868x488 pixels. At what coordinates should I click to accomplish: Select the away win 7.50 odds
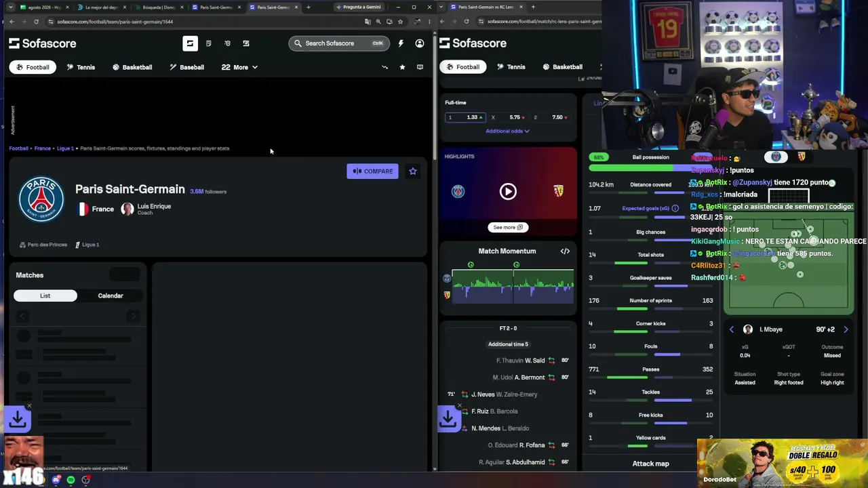[x=550, y=117]
